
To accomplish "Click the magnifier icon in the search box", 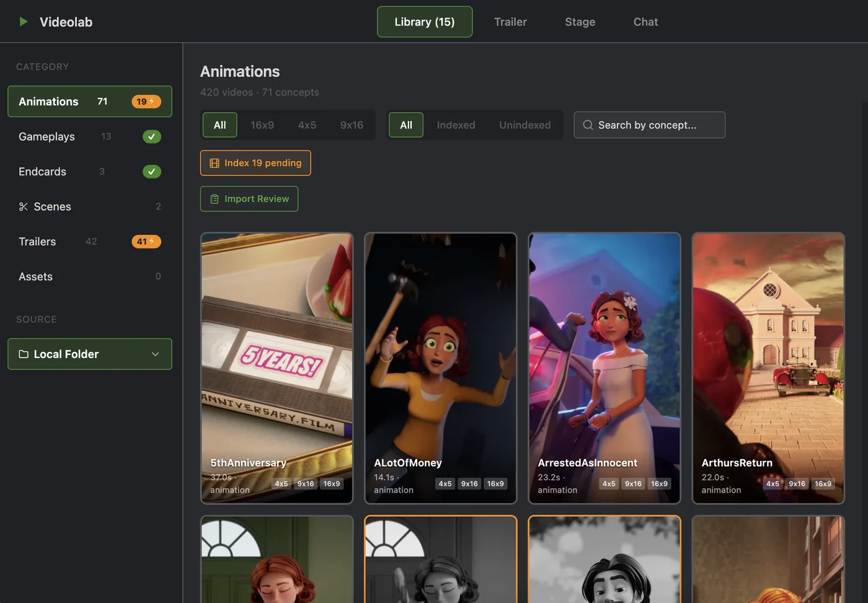I will [588, 125].
